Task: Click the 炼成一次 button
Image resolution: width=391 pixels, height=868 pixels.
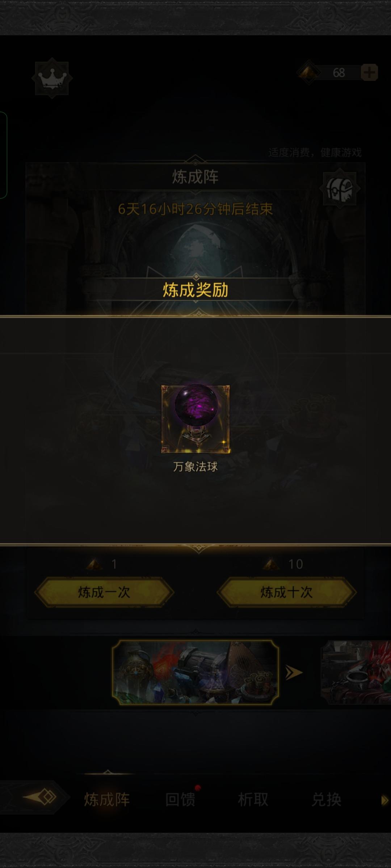Action: [104, 592]
